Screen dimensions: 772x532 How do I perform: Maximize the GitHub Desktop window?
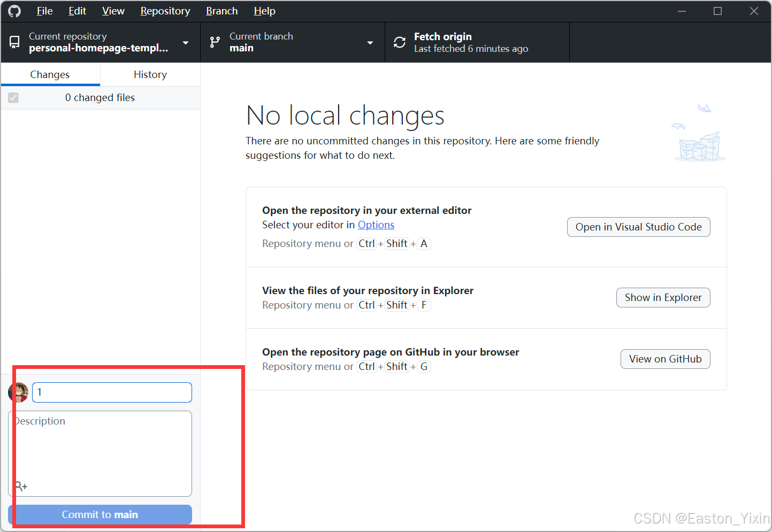[717, 11]
